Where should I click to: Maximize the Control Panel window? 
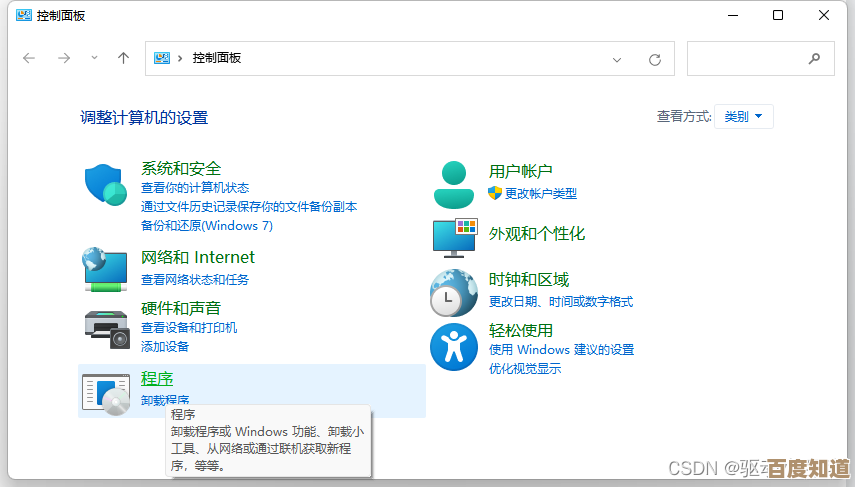pos(778,15)
